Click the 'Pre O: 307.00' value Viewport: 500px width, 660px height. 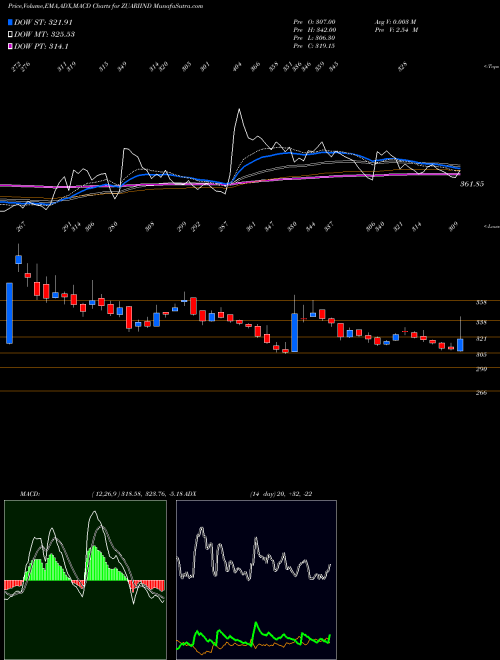[314, 22]
